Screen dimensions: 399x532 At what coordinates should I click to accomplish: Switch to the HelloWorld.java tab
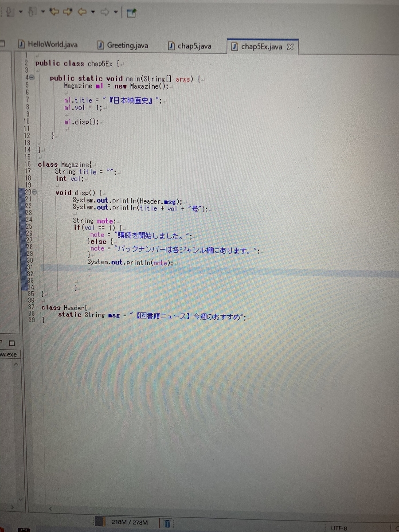click(x=48, y=44)
